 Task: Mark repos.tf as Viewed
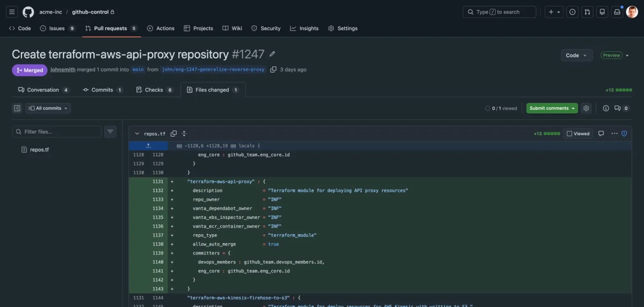click(x=578, y=134)
